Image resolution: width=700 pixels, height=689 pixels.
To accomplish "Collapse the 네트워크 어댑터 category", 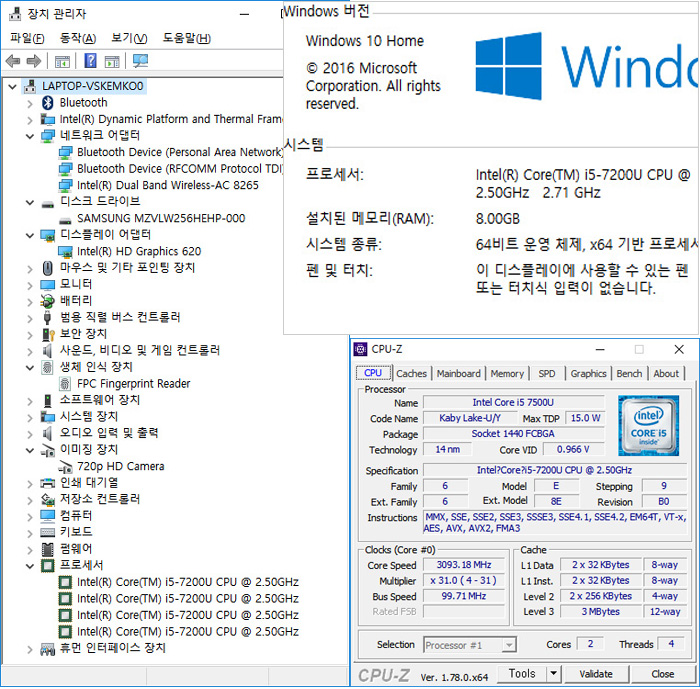I will (30, 136).
